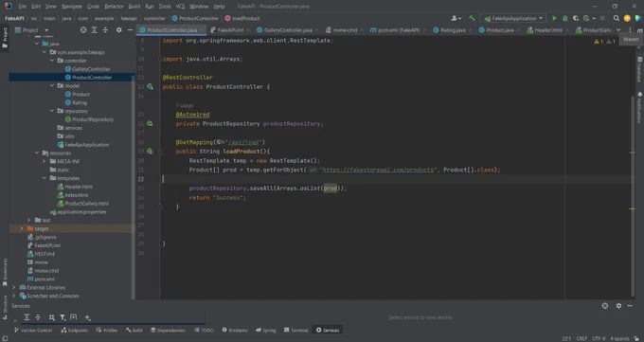Open the File menu
The image size is (644, 342).
(22, 7)
